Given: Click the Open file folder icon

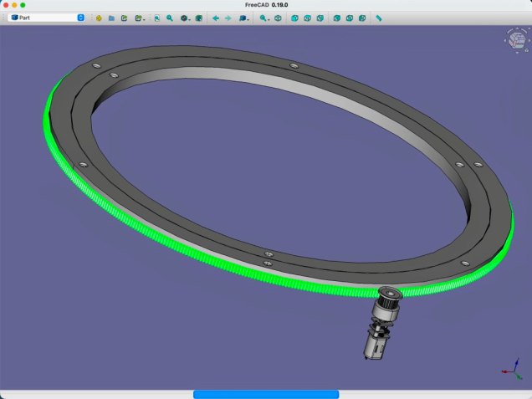Looking at the screenshot, I should tap(111, 17).
